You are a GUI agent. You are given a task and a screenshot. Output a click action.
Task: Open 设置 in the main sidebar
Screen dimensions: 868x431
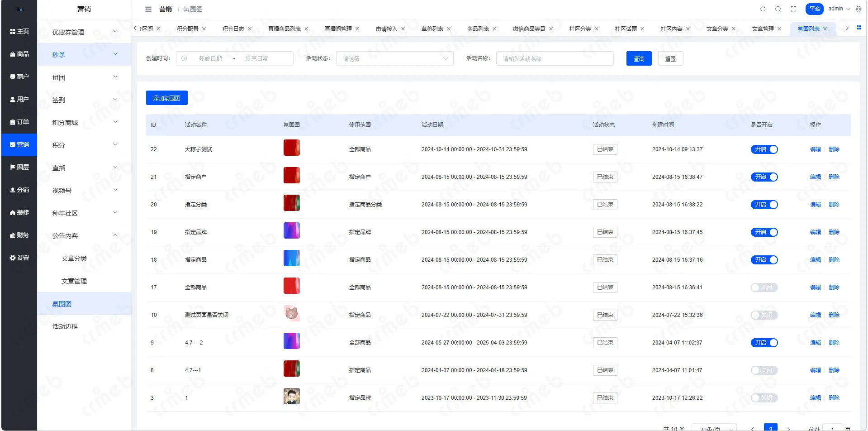pos(19,258)
